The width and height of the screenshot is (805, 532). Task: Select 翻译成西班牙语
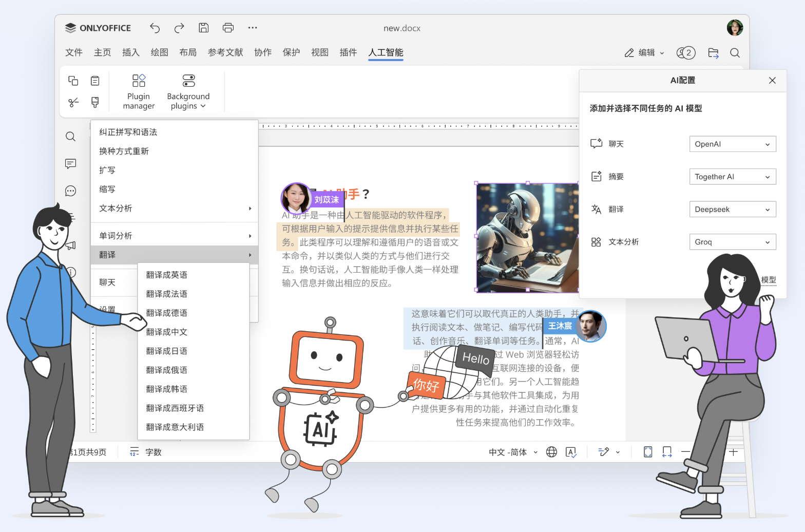pyautogui.click(x=194, y=408)
